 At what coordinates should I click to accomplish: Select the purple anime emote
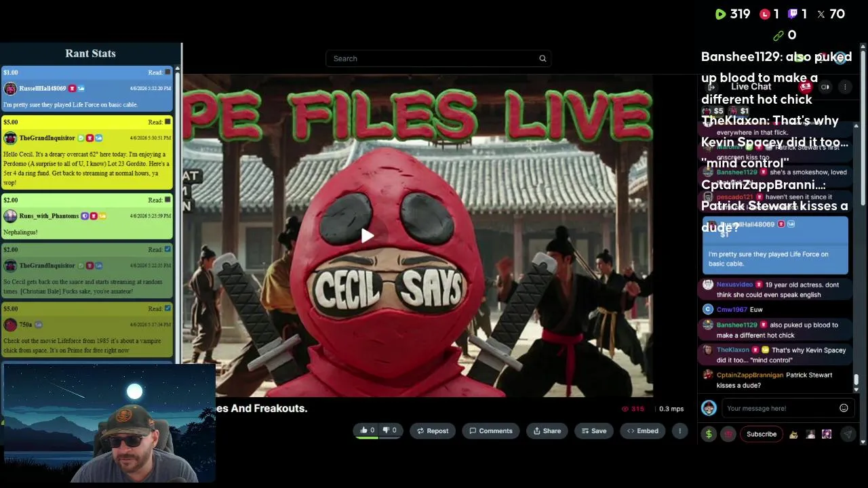pos(827,434)
